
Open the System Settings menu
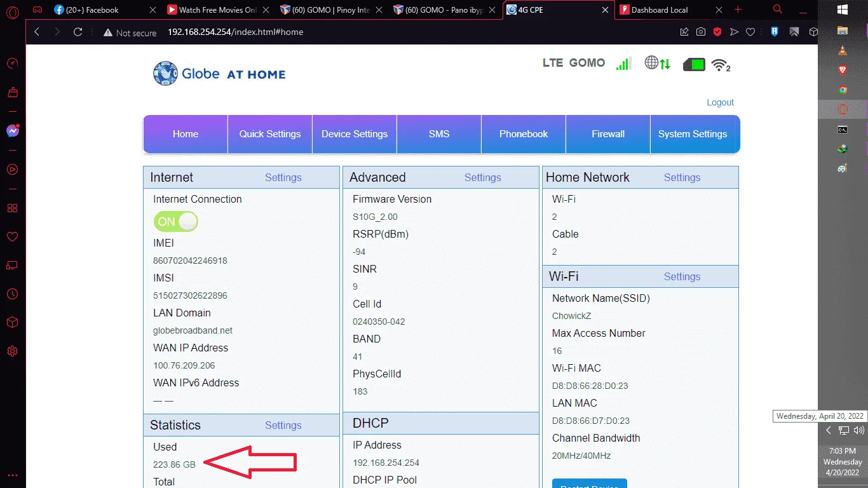pos(695,134)
